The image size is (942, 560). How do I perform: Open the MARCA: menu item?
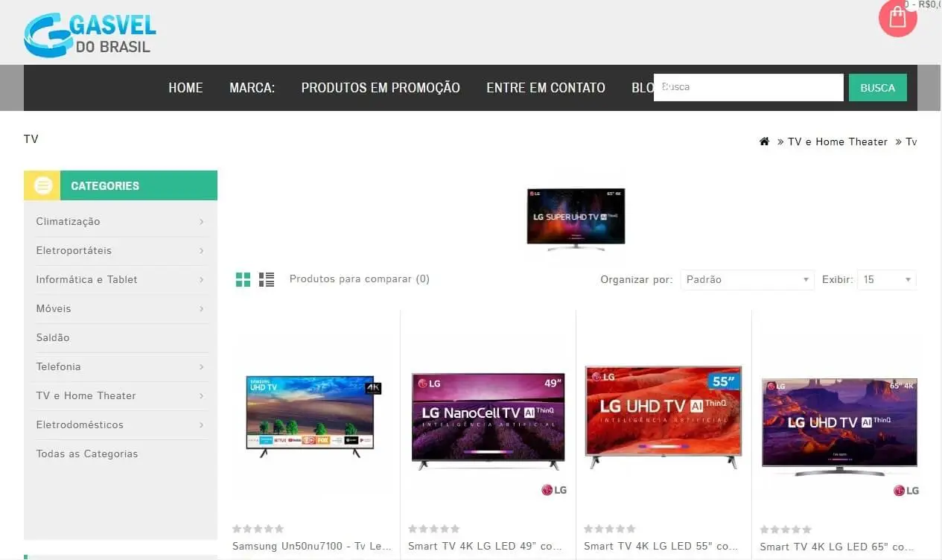[252, 88]
